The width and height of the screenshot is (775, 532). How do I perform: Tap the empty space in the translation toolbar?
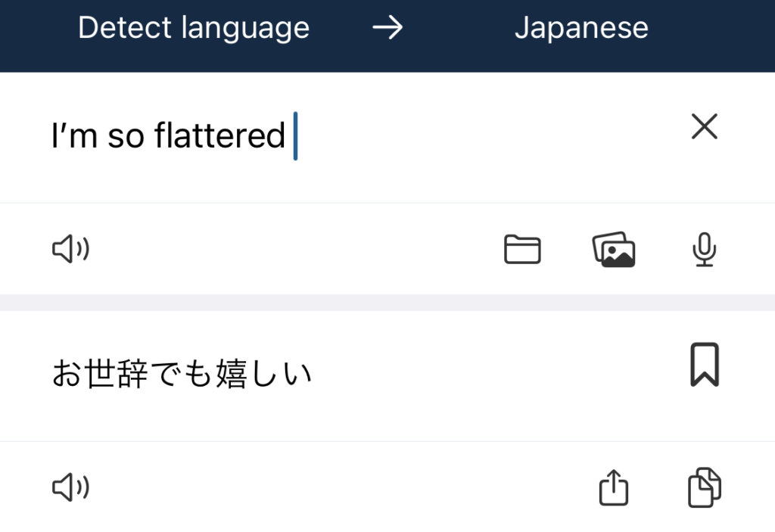pos(341,488)
